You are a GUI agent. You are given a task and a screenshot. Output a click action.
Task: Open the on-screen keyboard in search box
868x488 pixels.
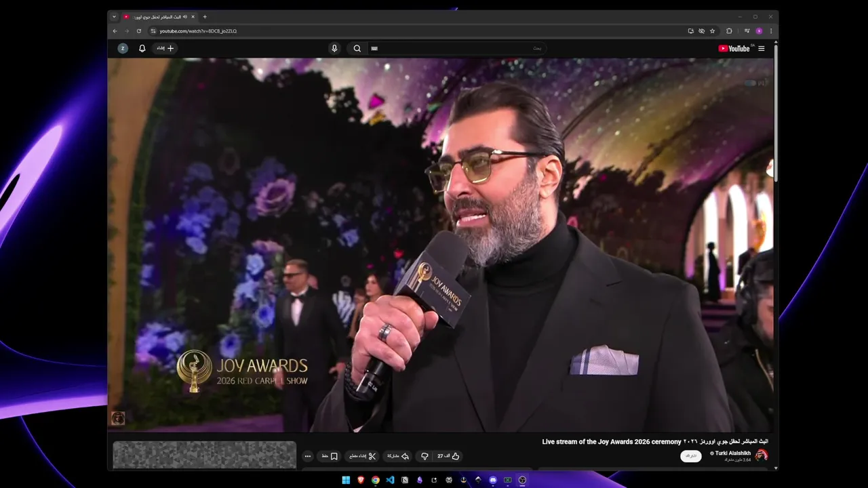[x=374, y=48]
